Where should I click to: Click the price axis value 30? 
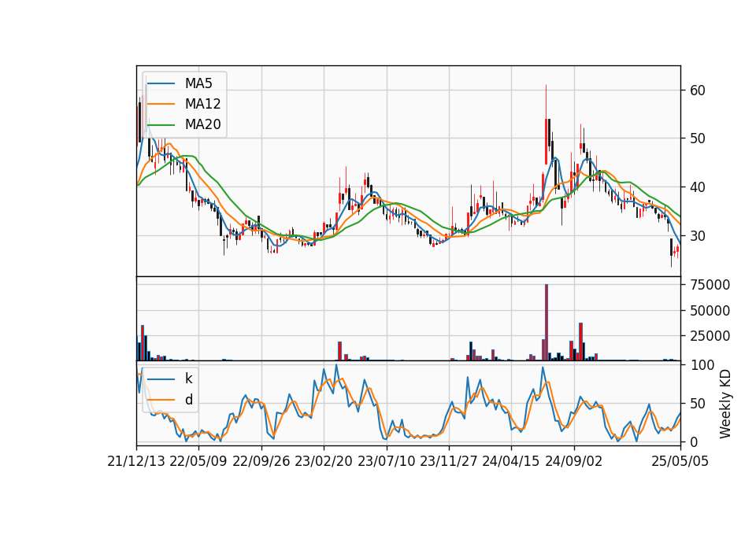697,235
